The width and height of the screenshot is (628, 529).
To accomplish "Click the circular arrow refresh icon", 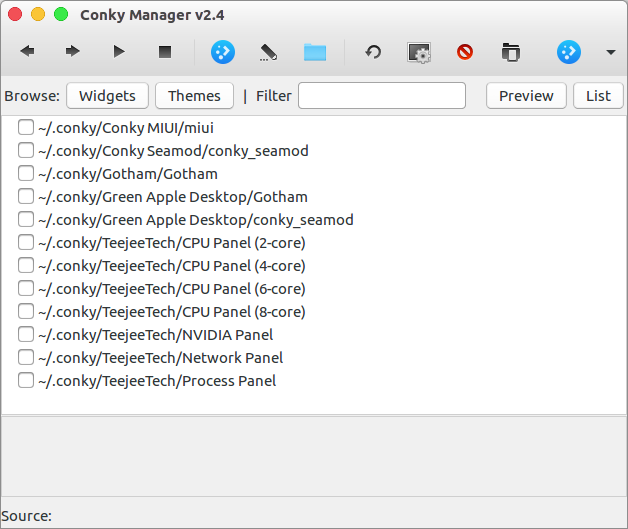I will (373, 51).
